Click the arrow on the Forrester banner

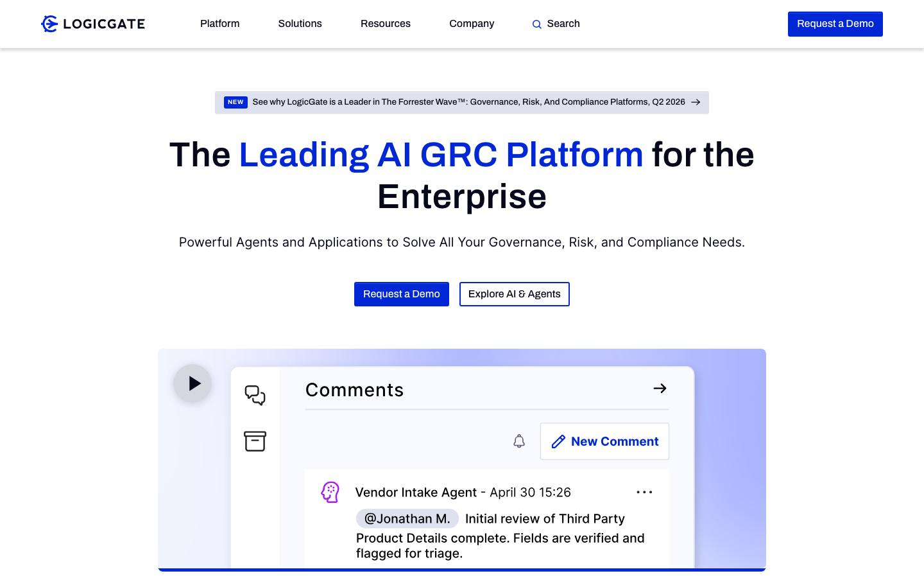pos(696,102)
